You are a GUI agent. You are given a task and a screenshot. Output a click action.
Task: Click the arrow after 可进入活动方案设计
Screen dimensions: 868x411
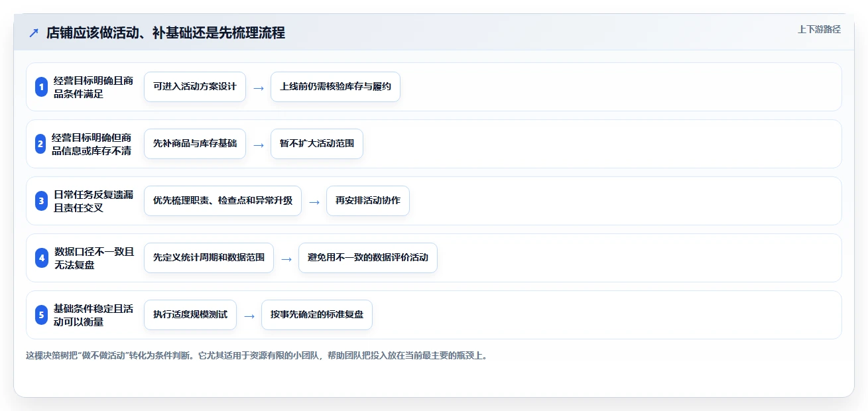click(x=259, y=88)
